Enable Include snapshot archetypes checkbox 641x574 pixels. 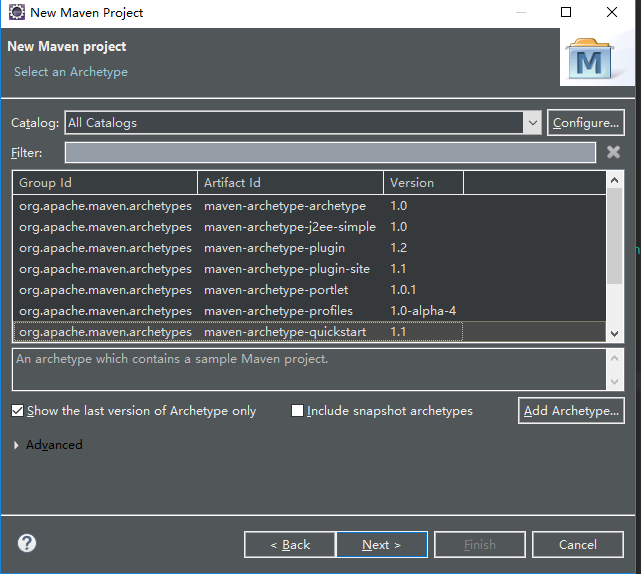297,410
